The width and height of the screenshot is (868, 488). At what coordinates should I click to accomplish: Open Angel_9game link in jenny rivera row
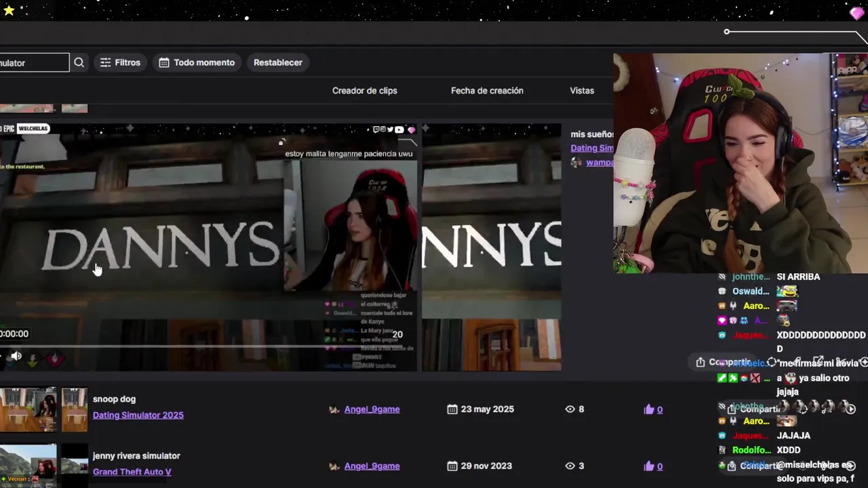pos(372,466)
